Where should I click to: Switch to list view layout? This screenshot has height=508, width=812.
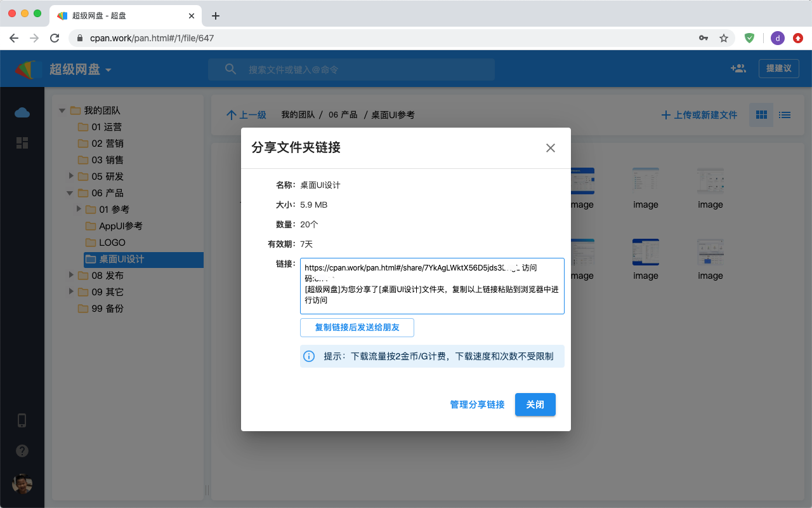coord(785,115)
